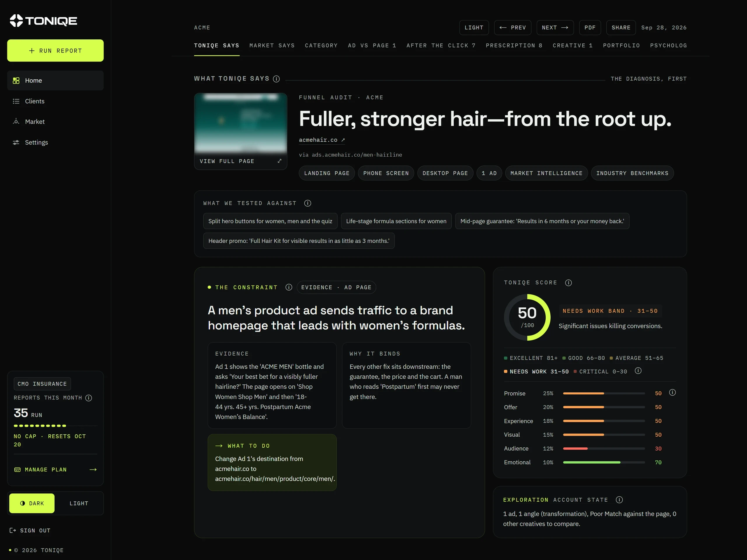Open the Portfolio tab

[x=621, y=45]
